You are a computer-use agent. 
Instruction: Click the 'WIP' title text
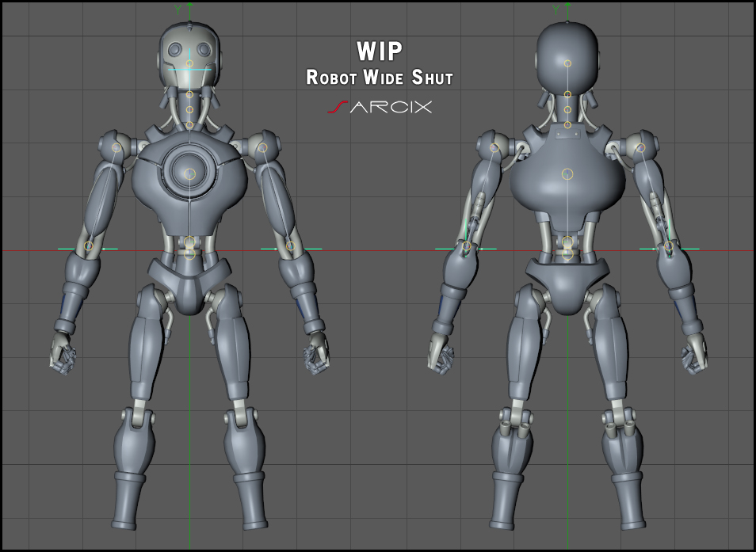[x=380, y=51]
